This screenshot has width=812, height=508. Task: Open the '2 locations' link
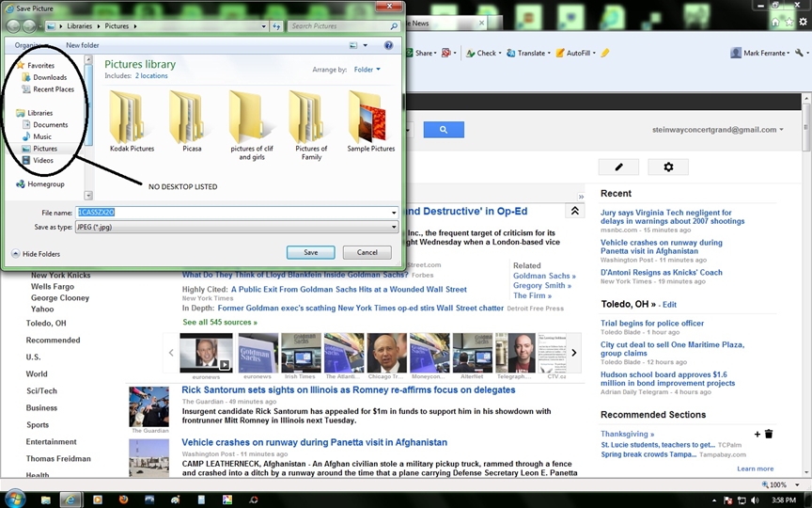pos(151,75)
